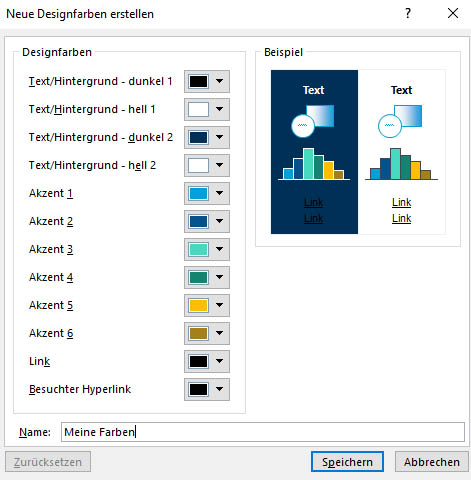Click the dark background sample preview
Image resolution: width=471 pixels, height=480 pixels.
pyautogui.click(x=314, y=152)
